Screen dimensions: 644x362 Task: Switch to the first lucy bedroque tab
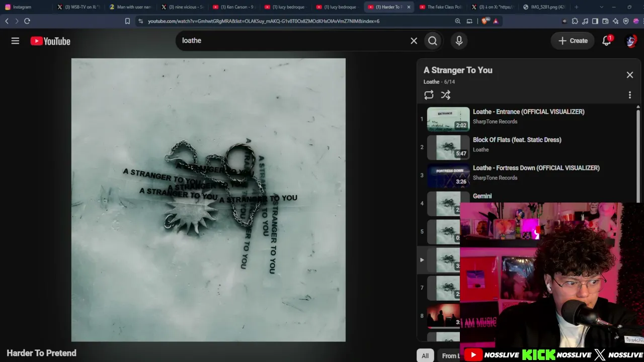(285, 7)
